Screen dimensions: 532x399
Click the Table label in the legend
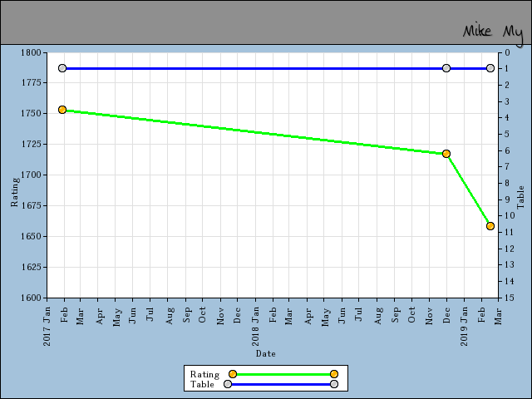coord(202,384)
